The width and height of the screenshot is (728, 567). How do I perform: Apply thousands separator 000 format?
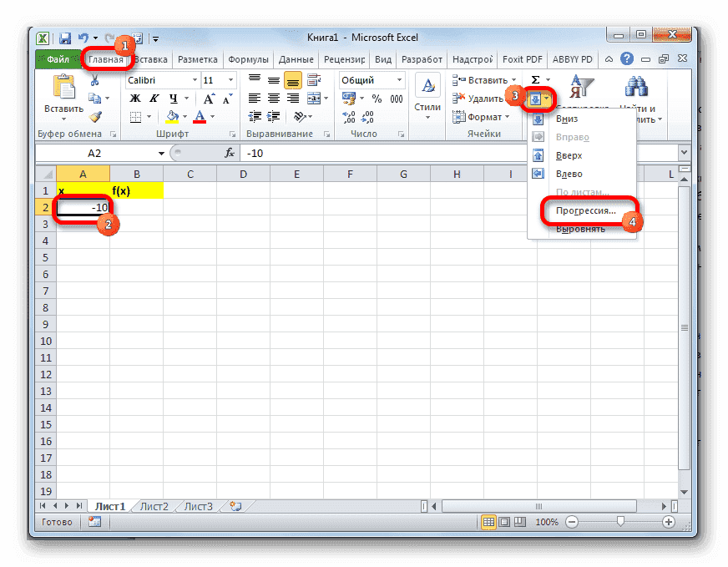tap(397, 99)
